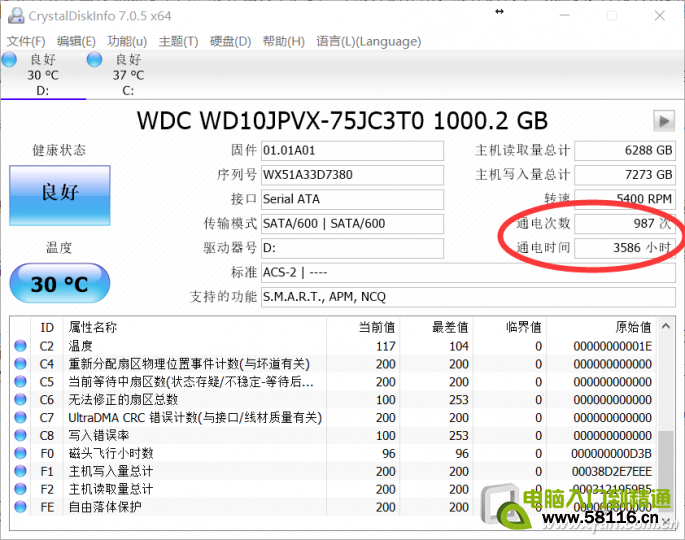Click raw value 000000000D3B

[x=611, y=454]
